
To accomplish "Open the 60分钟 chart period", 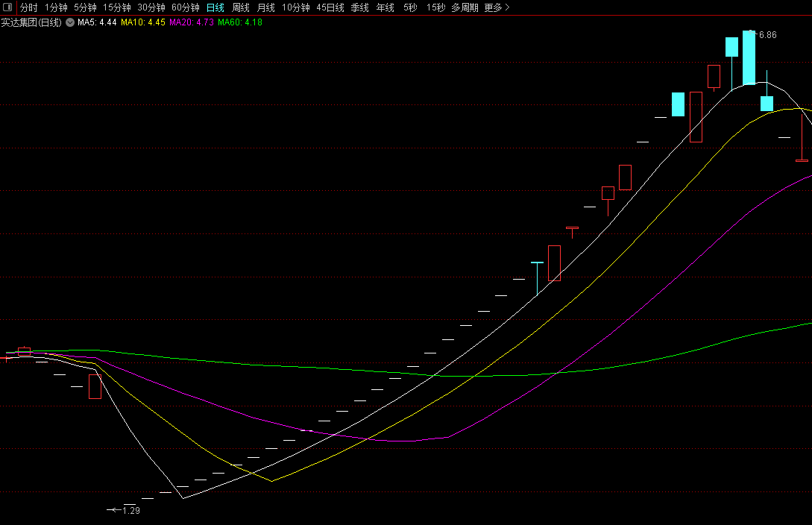I will 186,7.
